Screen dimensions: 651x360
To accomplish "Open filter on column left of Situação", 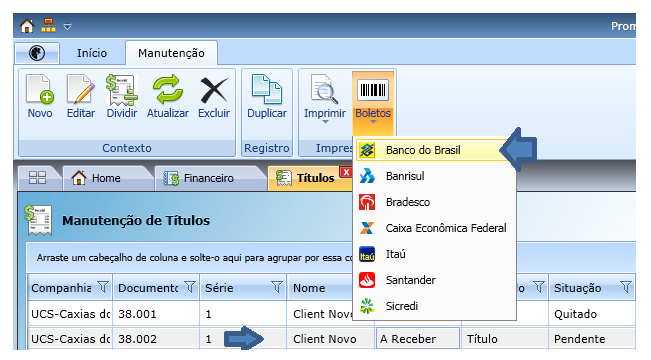I will pos(538,287).
